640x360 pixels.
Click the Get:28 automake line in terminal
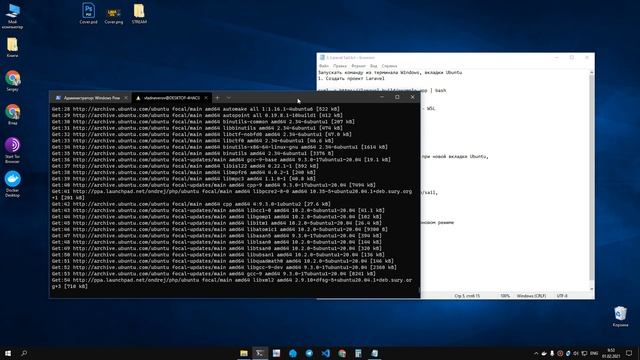196,109
